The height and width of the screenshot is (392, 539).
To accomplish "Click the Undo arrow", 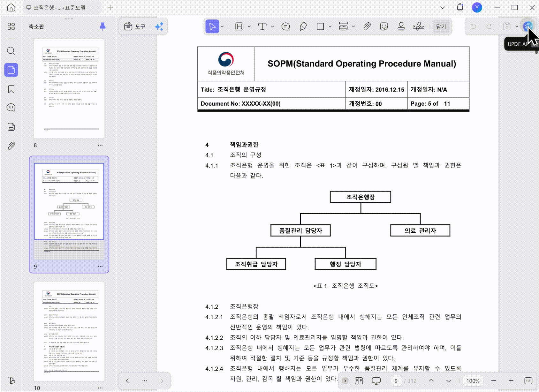I will click(x=474, y=26).
